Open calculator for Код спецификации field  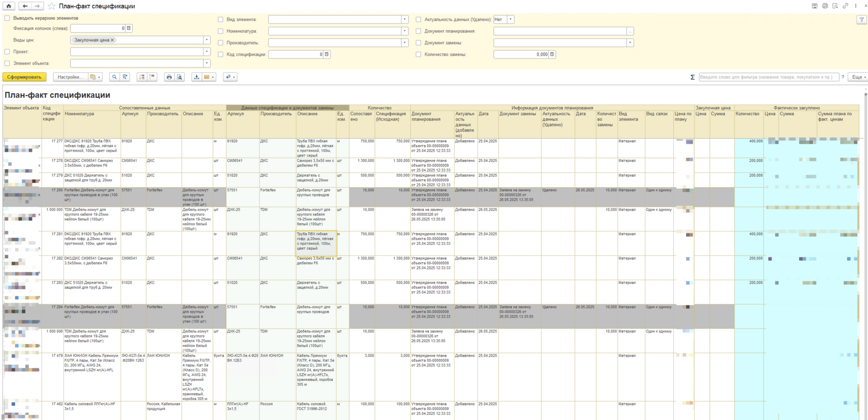click(327, 54)
